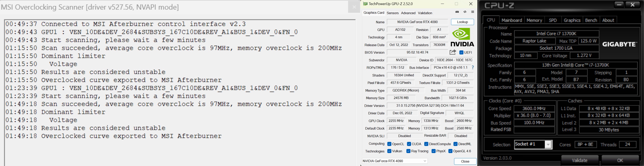
Task: Minimize the GPU-Z window
Action: coord(442,4)
